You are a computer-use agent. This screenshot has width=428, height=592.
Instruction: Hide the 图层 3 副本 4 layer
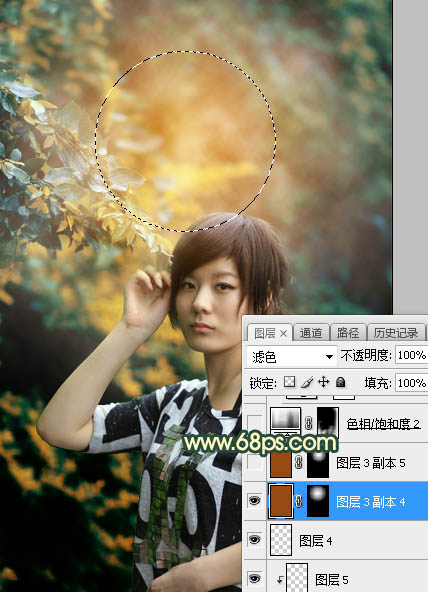pos(255,501)
